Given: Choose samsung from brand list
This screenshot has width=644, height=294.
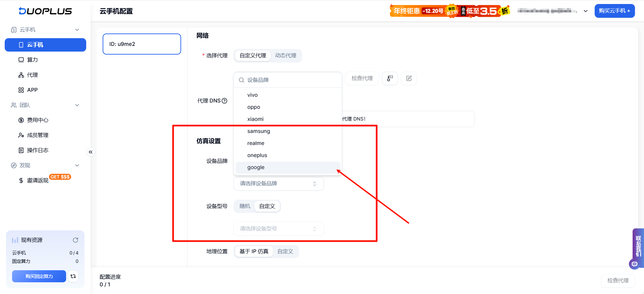Looking at the screenshot, I should point(288,131).
